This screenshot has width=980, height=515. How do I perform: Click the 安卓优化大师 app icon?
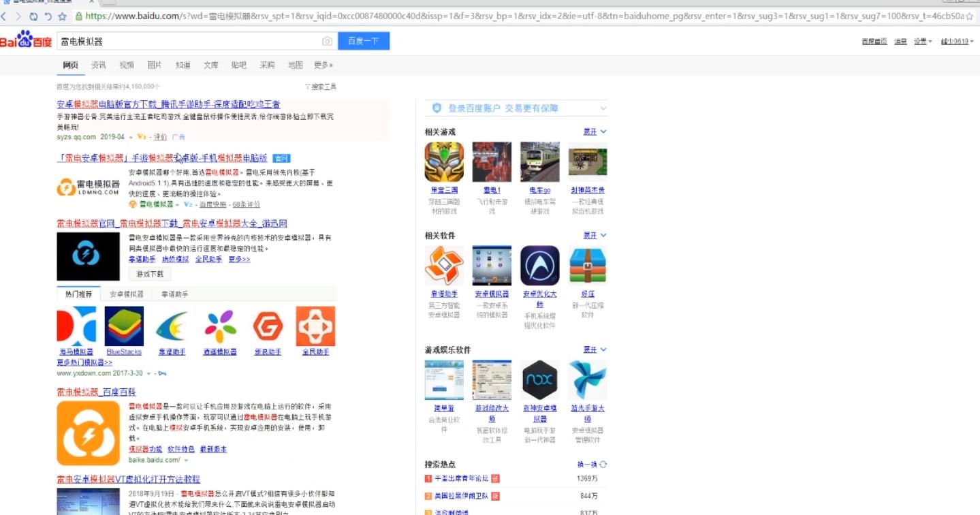tap(540, 266)
